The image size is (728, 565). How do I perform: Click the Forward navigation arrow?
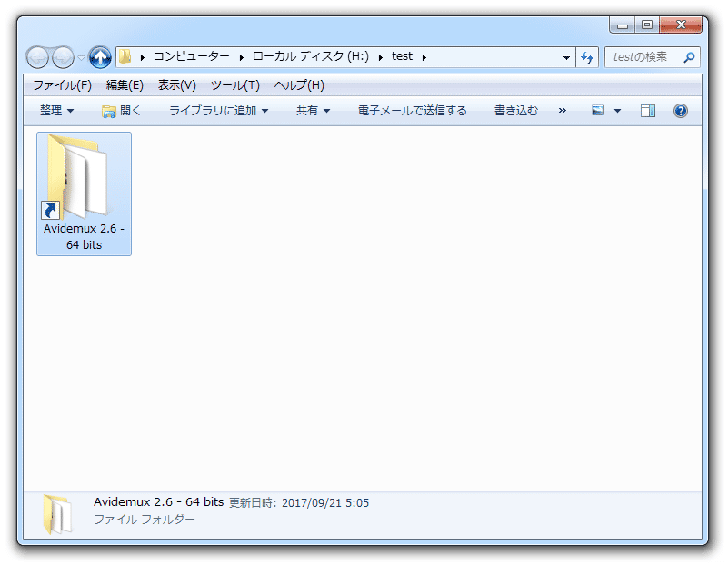(x=63, y=57)
